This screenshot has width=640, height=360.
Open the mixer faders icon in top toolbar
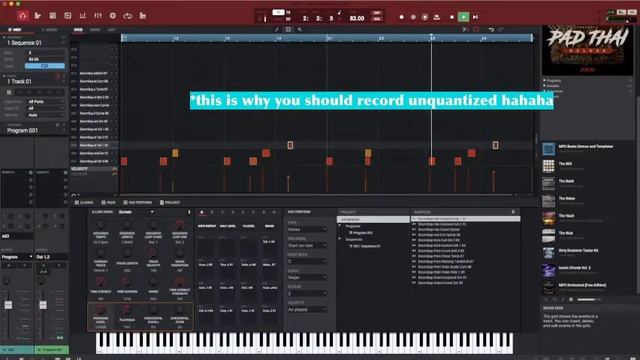click(98, 16)
